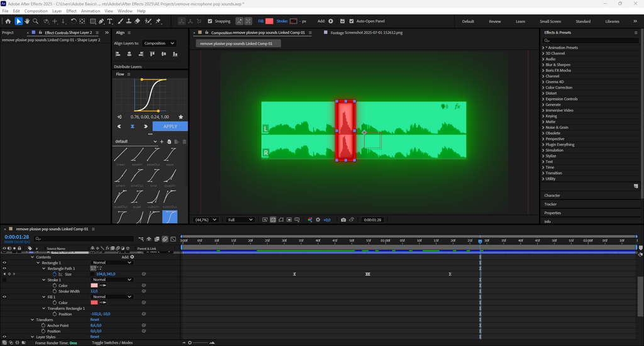Click the Home icon in the toolbar
The height and width of the screenshot is (346, 644).
pyautogui.click(x=8, y=21)
